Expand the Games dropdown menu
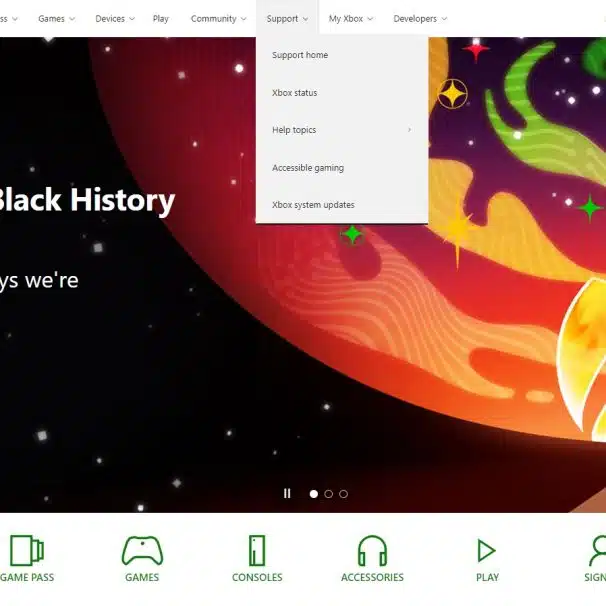Screen dimensions: 606x606 click(x=56, y=19)
